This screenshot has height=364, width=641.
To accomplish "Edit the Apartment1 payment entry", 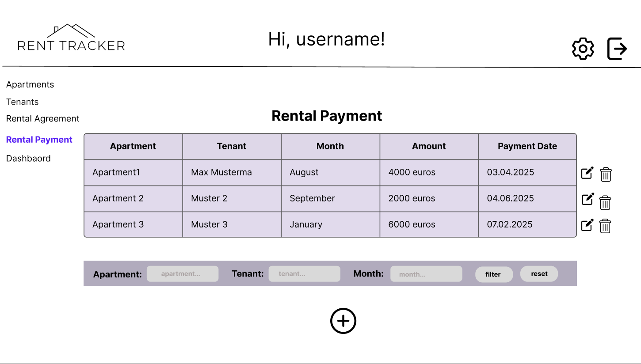I will pyautogui.click(x=587, y=173).
